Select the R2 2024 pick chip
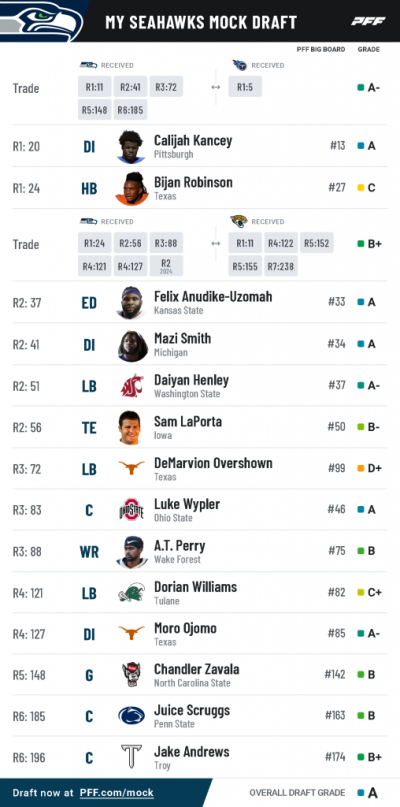 pyautogui.click(x=166, y=266)
